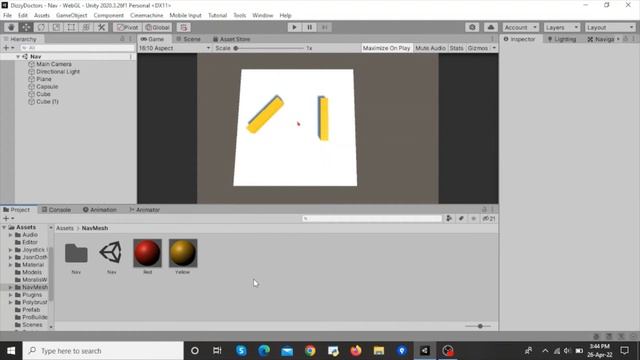Open the Account dropdown
Image resolution: width=640 pixels, height=360 pixels.
[521, 27]
